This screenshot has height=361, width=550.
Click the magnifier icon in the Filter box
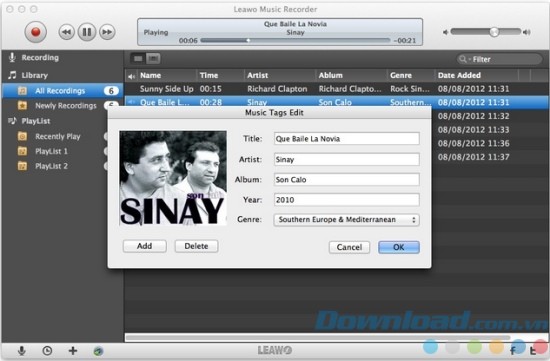[x=463, y=59]
